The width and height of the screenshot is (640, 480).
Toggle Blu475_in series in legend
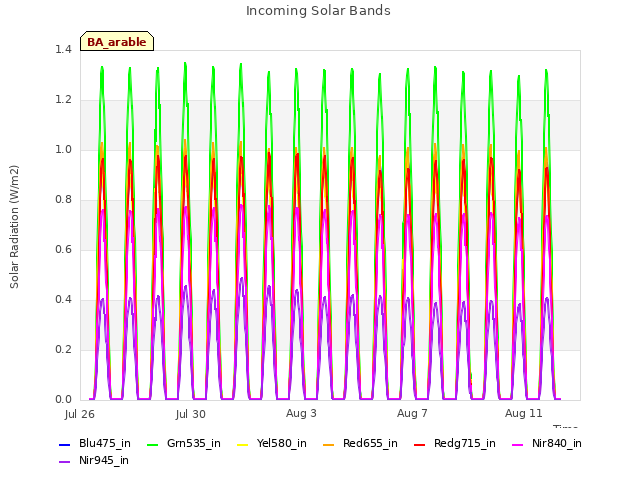95,444
